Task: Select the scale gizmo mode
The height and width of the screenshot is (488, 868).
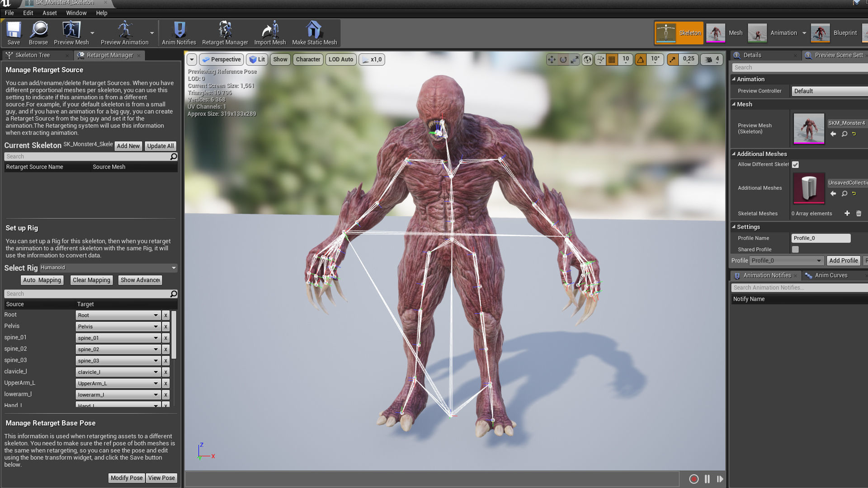Action: tap(574, 59)
